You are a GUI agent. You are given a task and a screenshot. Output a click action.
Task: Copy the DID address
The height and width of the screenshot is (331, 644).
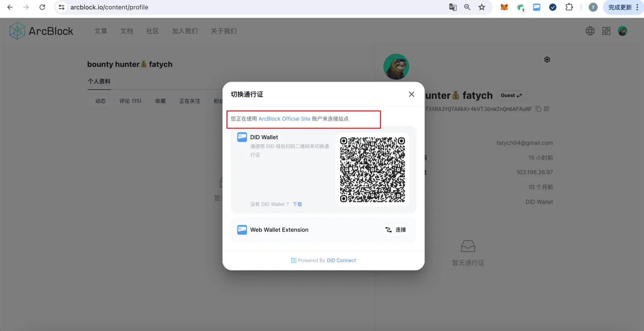point(538,109)
